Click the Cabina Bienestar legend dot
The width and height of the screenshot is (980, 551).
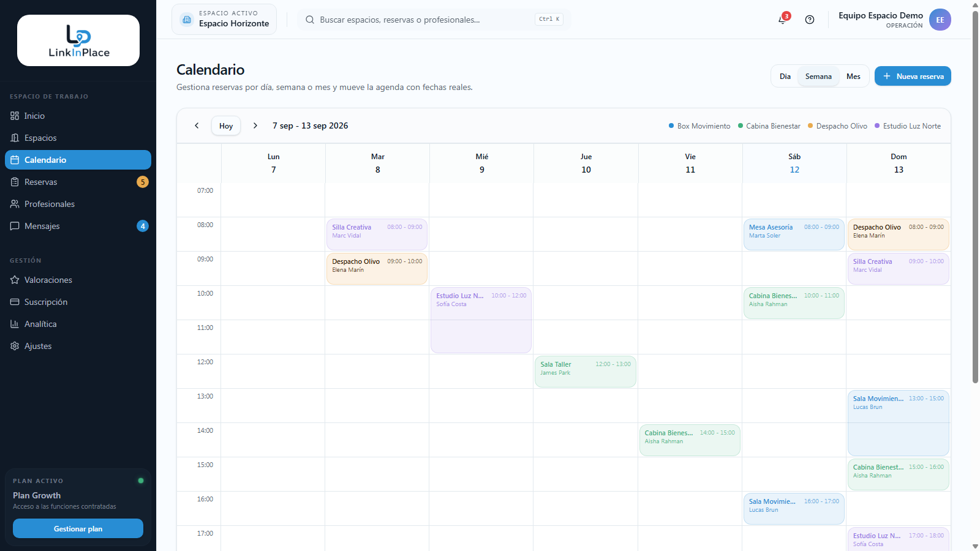coord(741,126)
